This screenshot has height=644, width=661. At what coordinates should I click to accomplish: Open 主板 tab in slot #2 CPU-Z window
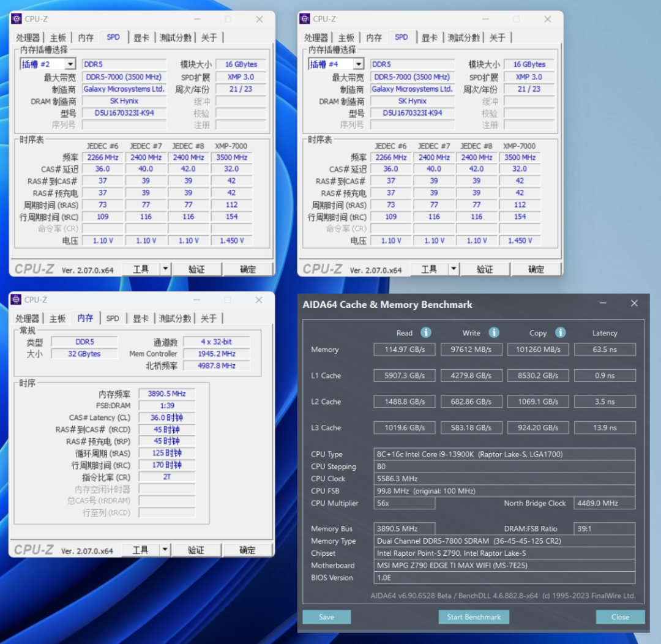point(58,37)
